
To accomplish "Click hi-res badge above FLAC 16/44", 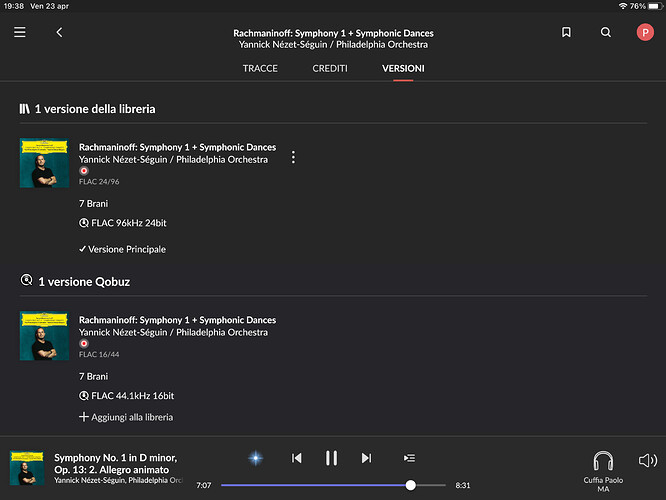I will (84, 344).
